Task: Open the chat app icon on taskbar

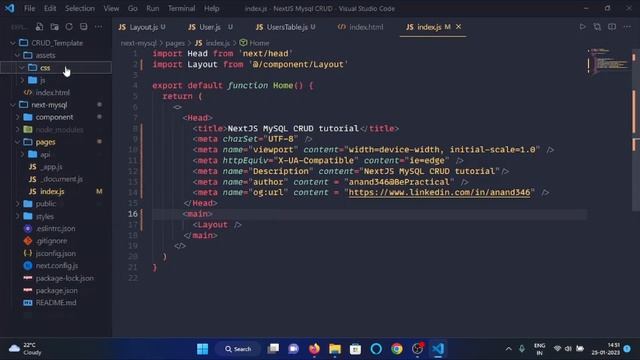Action: pyautogui.click(x=293, y=349)
